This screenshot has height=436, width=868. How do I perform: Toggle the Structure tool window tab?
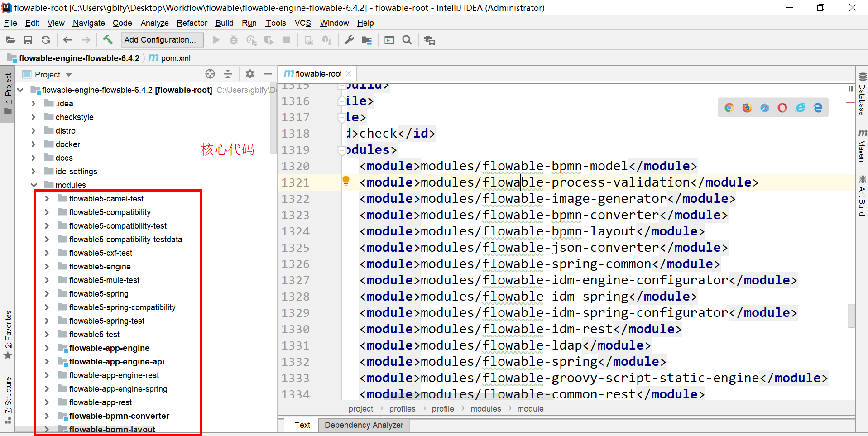[8, 399]
